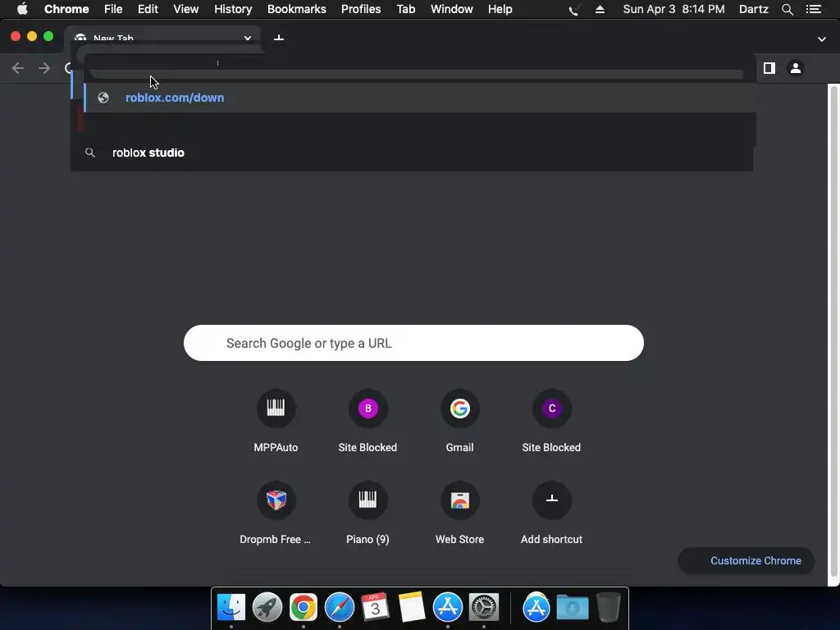The height and width of the screenshot is (630, 840).
Task: Open the Profiles menu
Action: (361, 9)
